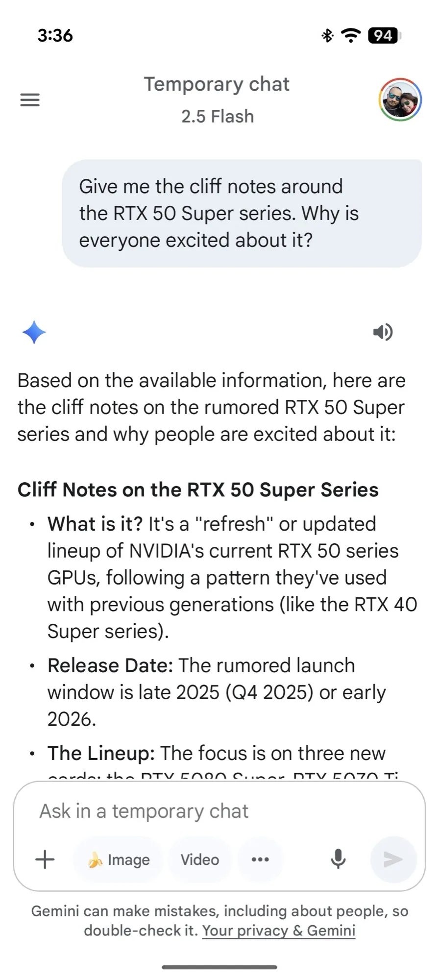
Task: Tap the Cliff Notes heading text
Action: [198, 490]
